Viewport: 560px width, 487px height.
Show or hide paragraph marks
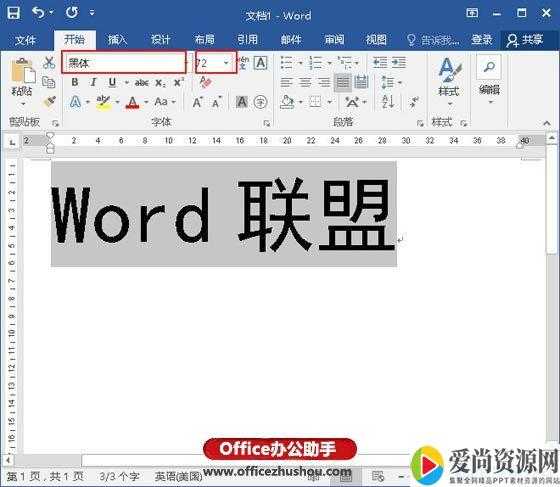414,102
